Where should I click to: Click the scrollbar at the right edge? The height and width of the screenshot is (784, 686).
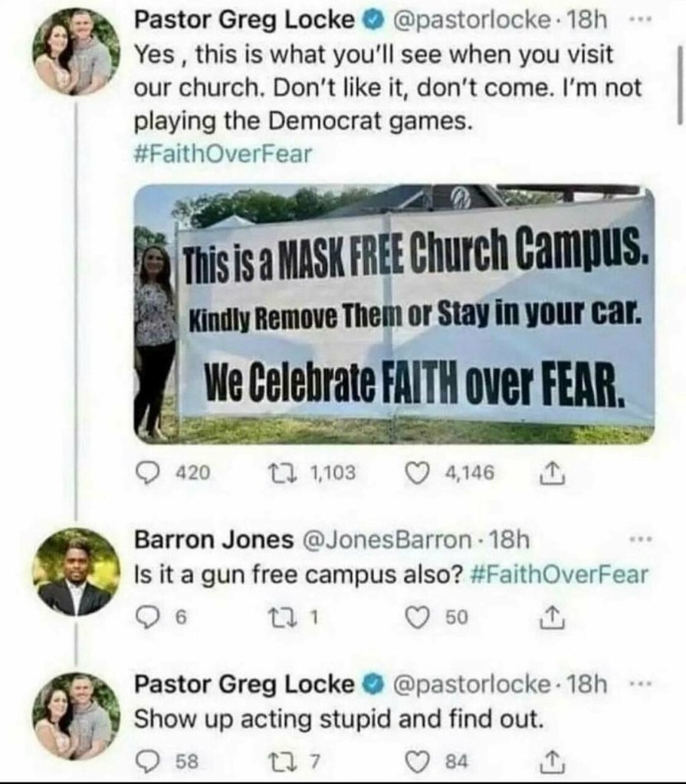679,83
